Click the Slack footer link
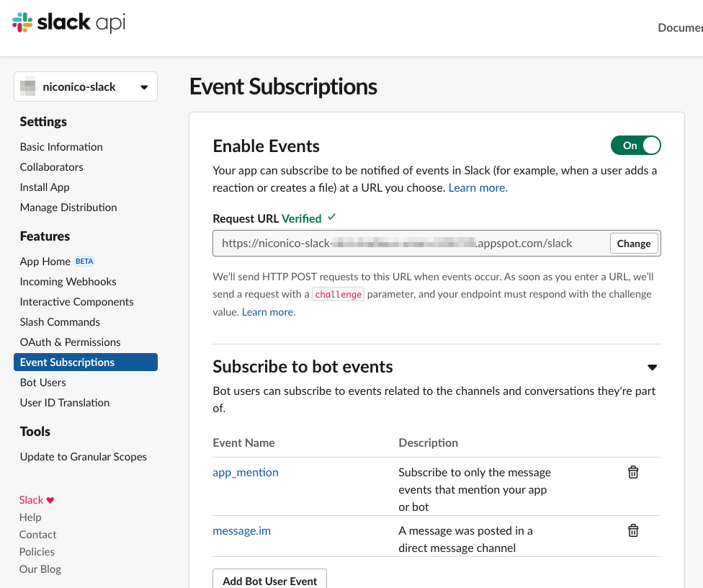703x588 pixels. pos(32,500)
